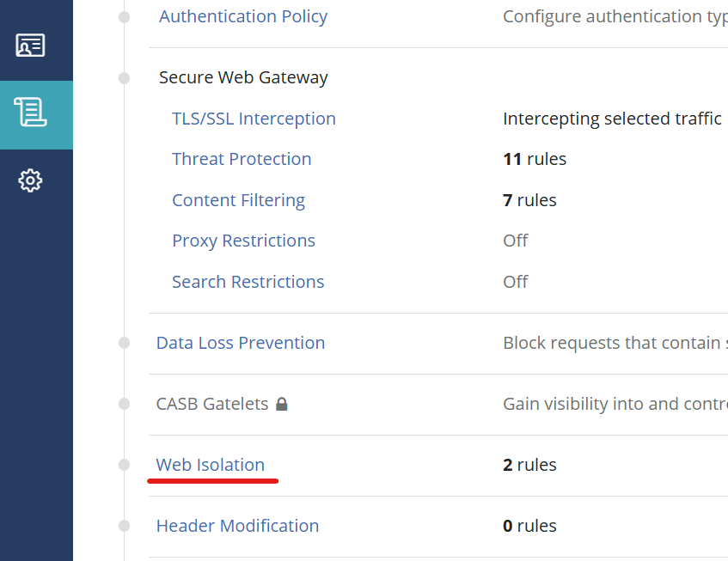Open the settings gear in sidebar
The height and width of the screenshot is (561, 728).
[x=31, y=180]
